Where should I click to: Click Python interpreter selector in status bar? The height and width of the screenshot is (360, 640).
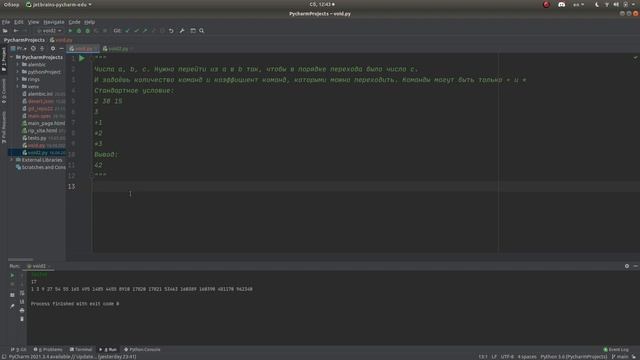tap(574, 357)
